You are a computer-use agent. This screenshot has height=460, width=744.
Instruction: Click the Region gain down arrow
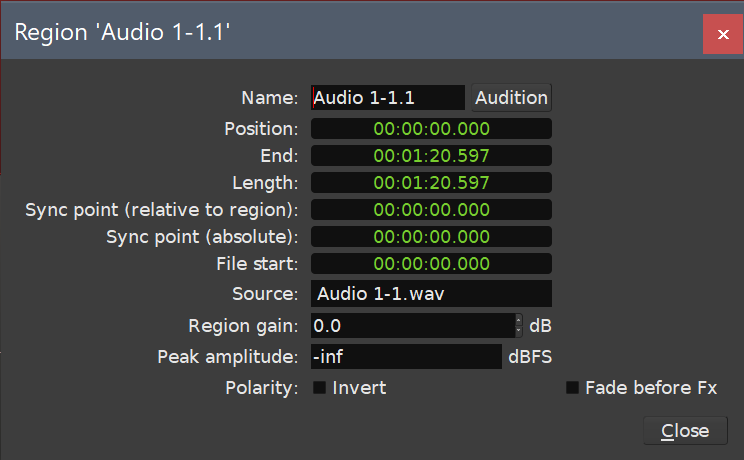(518, 331)
